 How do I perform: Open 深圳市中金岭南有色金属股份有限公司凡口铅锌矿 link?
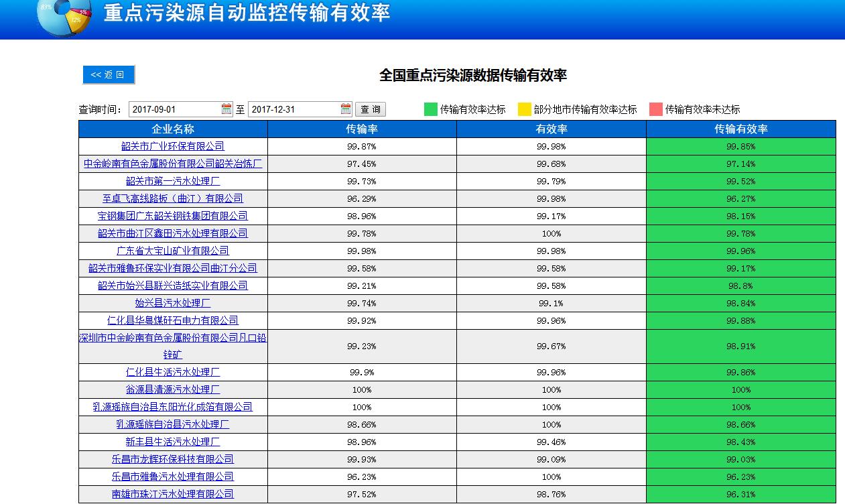173,346
